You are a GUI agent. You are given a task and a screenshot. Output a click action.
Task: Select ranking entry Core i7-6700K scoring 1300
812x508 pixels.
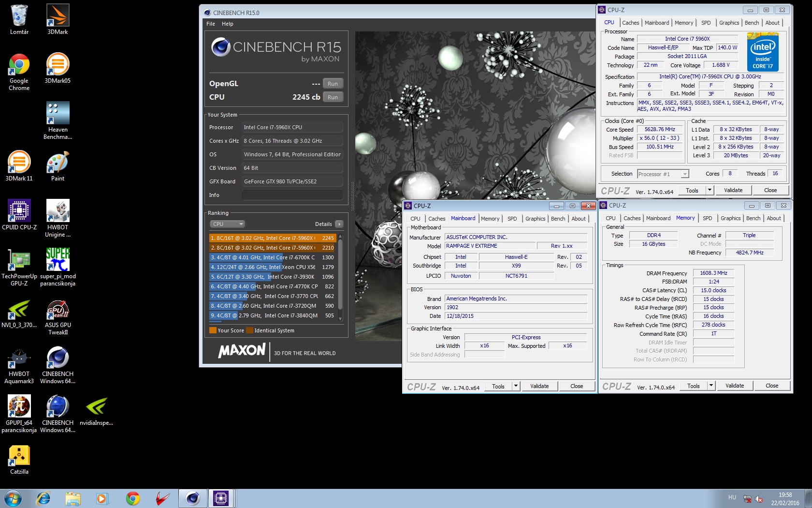pyautogui.click(x=273, y=257)
